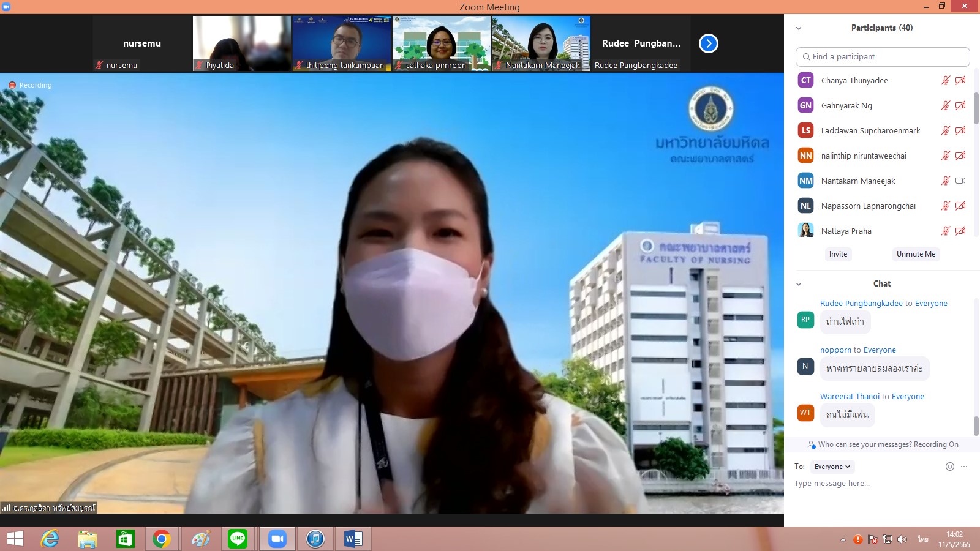Toggle mic status for nalinthip niruntaweechai
The width and height of the screenshot is (980, 551).
point(946,156)
